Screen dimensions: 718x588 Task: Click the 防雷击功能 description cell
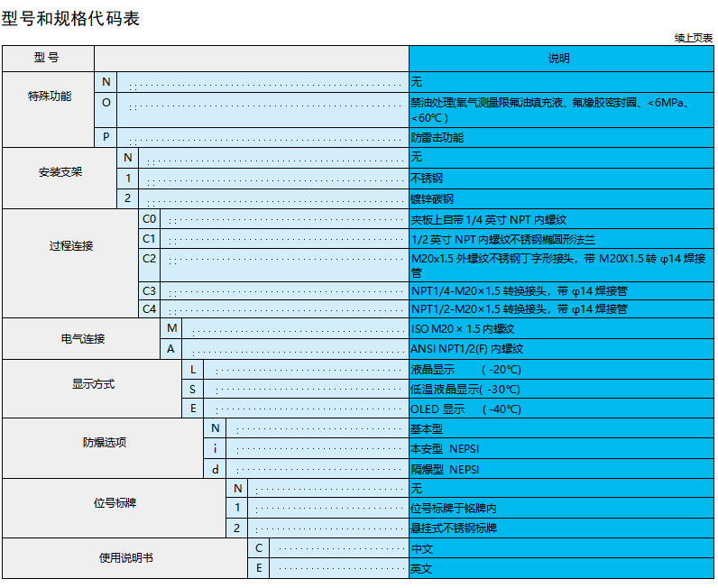click(559, 138)
